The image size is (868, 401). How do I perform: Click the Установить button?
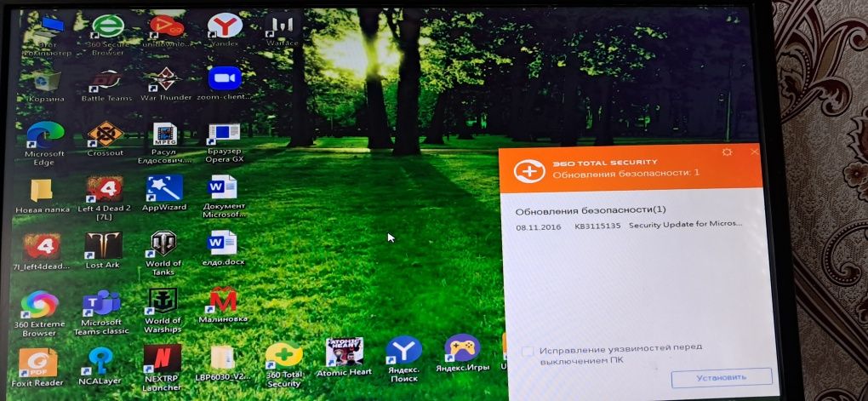coord(722,377)
